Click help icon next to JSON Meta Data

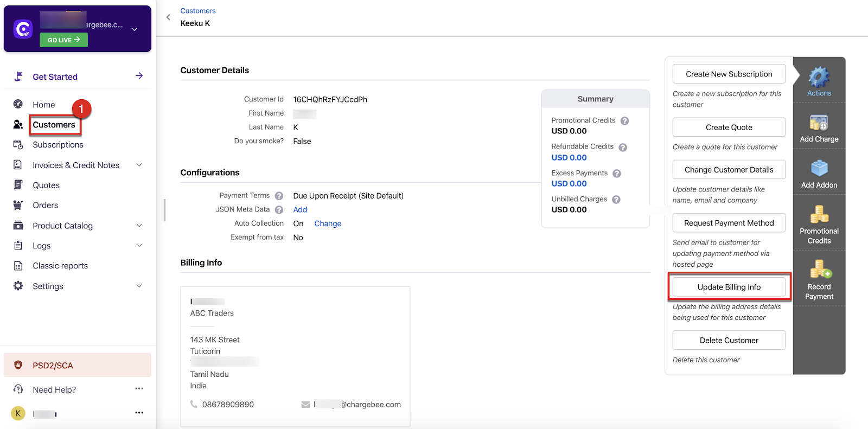click(x=279, y=210)
